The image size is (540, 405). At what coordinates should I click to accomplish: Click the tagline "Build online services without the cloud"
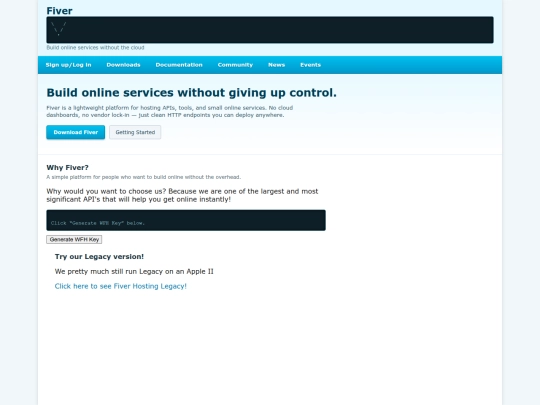coord(95,48)
